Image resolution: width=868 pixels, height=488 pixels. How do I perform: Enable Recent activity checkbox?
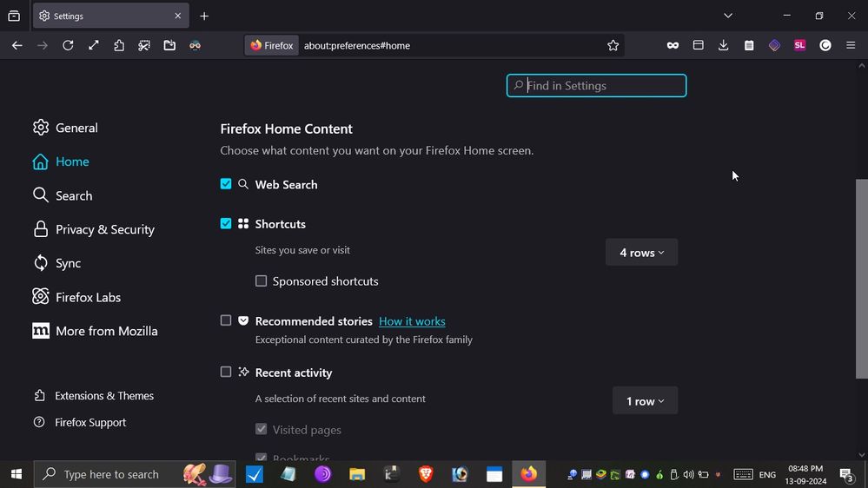tap(226, 372)
